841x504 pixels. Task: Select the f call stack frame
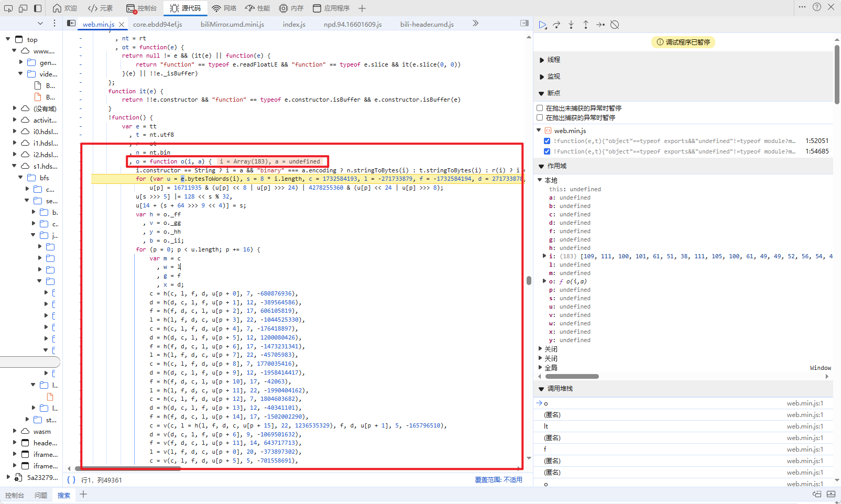click(x=684, y=450)
